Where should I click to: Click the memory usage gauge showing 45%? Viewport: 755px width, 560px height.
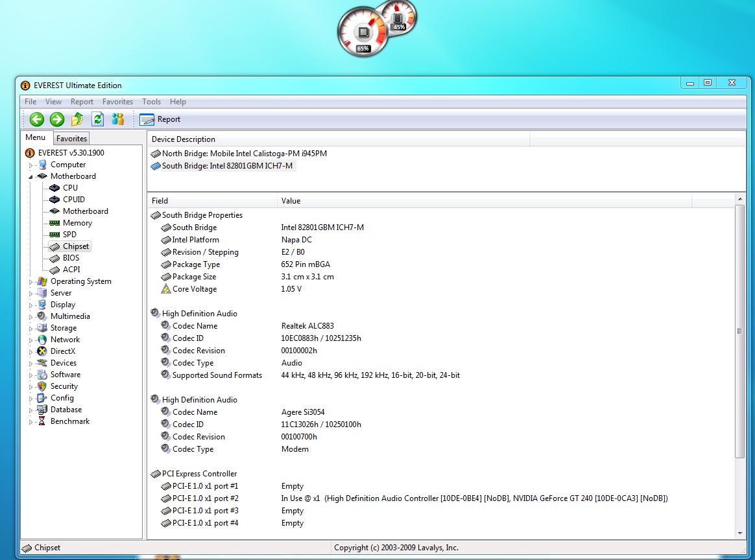(x=399, y=18)
